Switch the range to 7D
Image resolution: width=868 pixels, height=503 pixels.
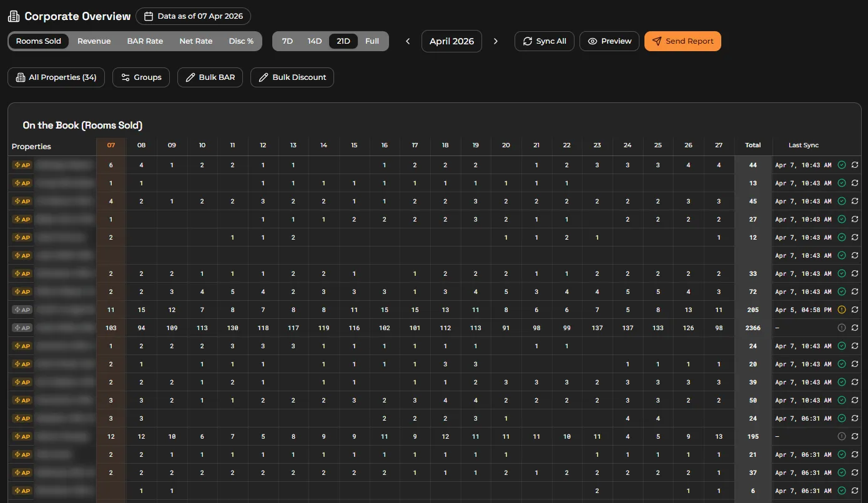coord(287,41)
